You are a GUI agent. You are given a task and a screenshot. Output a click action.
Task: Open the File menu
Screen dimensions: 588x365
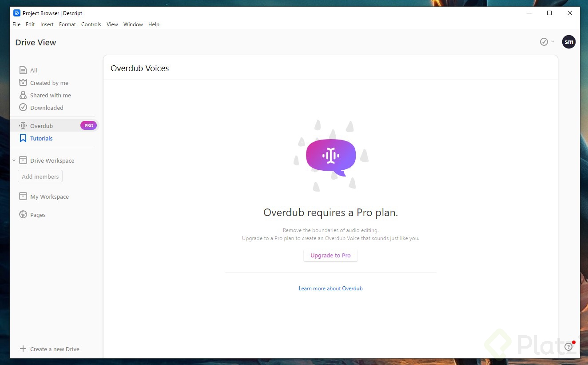click(x=16, y=24)
